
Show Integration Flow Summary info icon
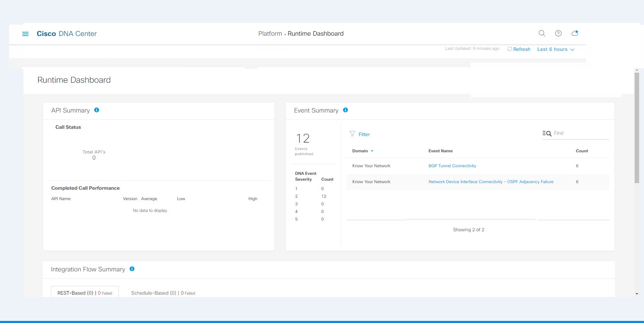point(132,269)
